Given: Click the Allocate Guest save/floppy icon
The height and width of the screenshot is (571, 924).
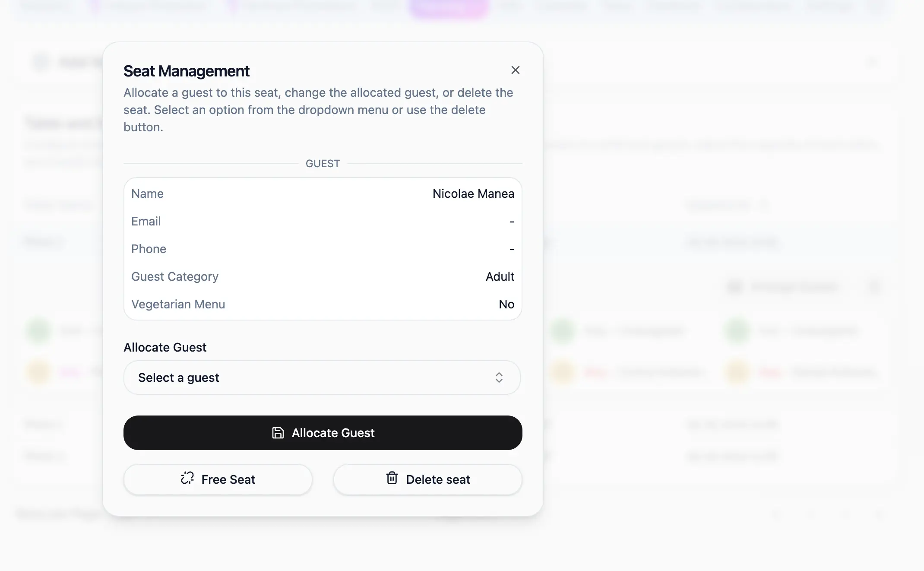Looking at the screenshot, I should point(278,432).
